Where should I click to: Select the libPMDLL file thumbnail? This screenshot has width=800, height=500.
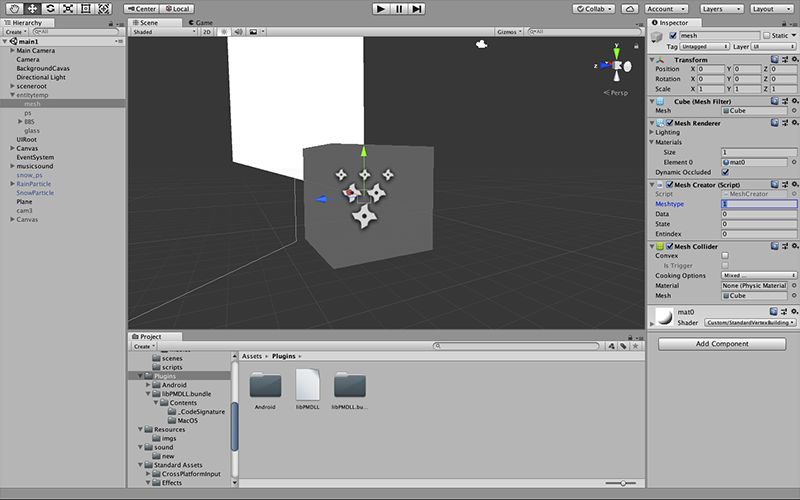[x=308, y=385]
